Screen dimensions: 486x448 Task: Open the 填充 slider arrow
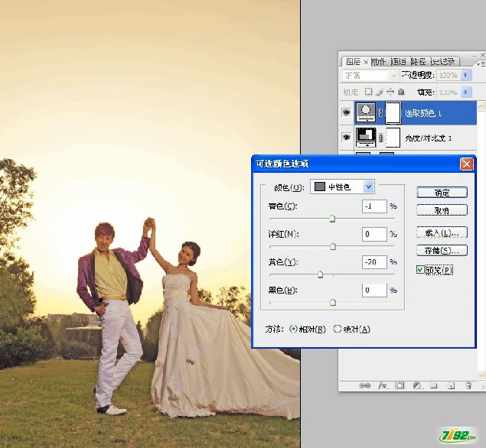pyautogui.click(x=466, y=92)
